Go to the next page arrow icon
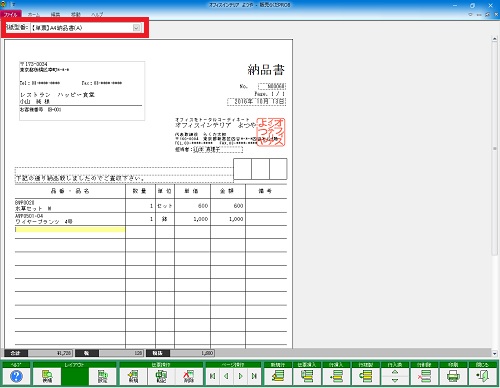This screenshot has height=388, width=500. 240,376
